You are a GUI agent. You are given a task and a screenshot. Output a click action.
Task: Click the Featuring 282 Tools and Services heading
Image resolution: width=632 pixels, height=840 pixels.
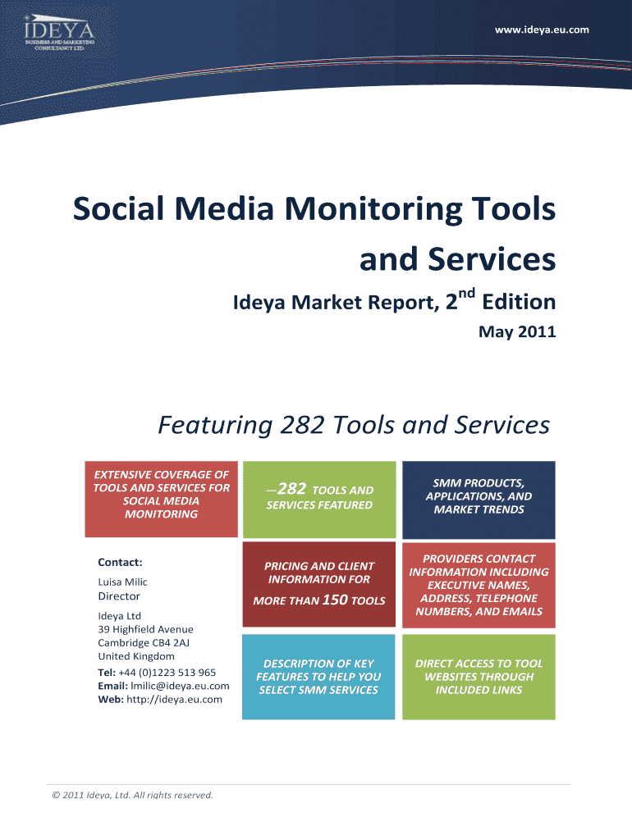click(353, 425)
